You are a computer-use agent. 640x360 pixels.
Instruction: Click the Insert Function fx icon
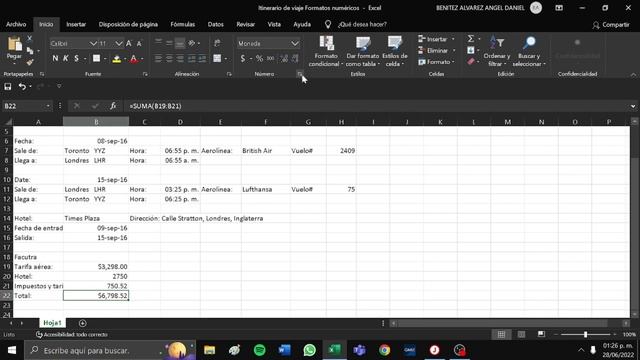click(113, 106)
